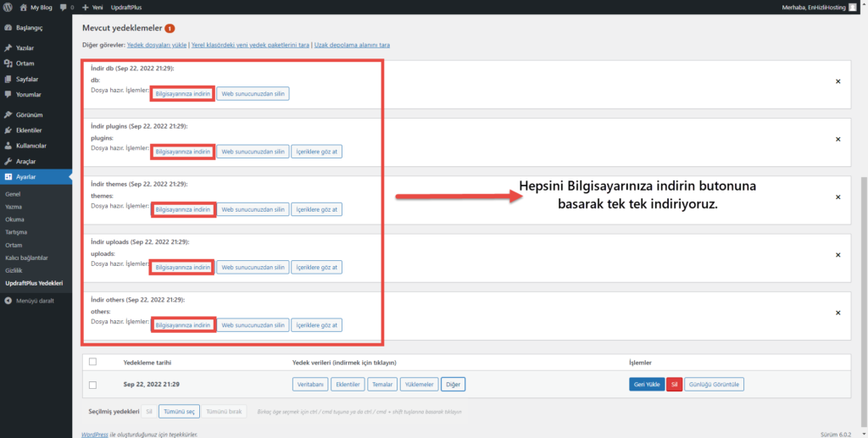Open UpdraftPlus Yedekleri submenu

[36, 283]
